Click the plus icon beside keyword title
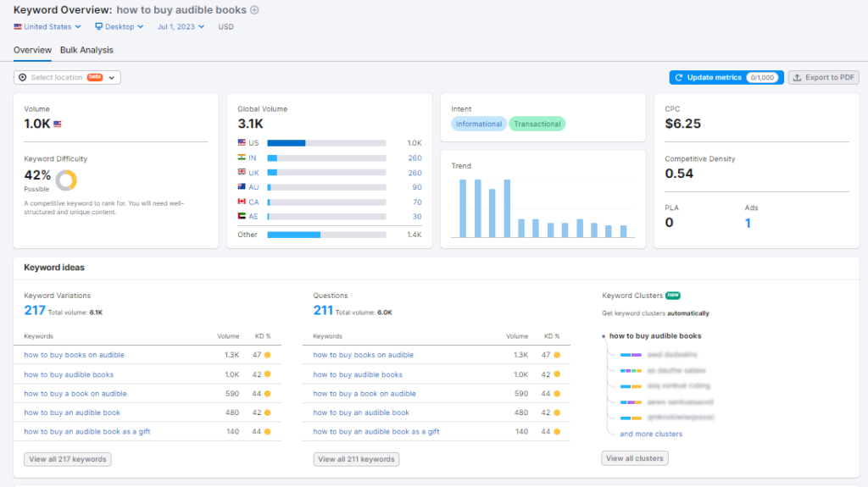The image size is (868, 487). pyautogui.click(x=254, y=10)
